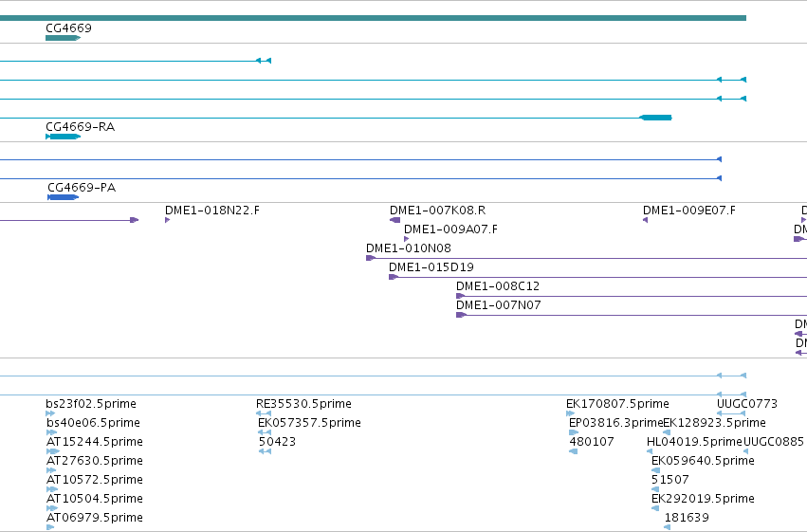Select the bs40e06.5prime EST label
Viewport: 807px width, 532px height.
pyautogui.click(x=93, y=422)
